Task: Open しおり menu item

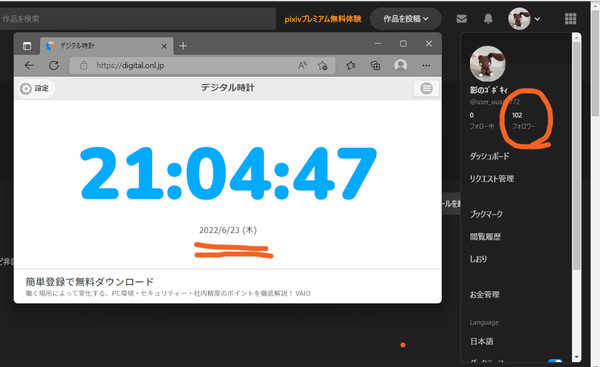Action: click(x=478, y=259)
